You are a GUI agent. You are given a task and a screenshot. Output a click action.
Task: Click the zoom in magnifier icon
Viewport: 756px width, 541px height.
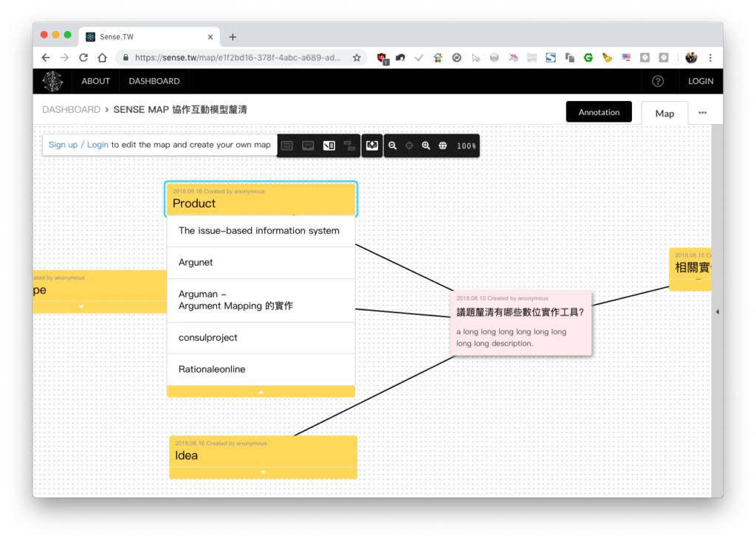tap(426, 145)
